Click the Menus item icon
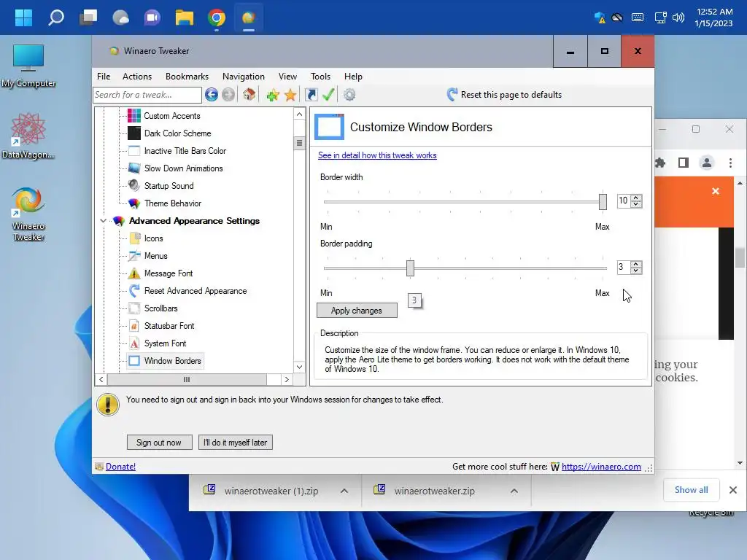 [134, 256]
